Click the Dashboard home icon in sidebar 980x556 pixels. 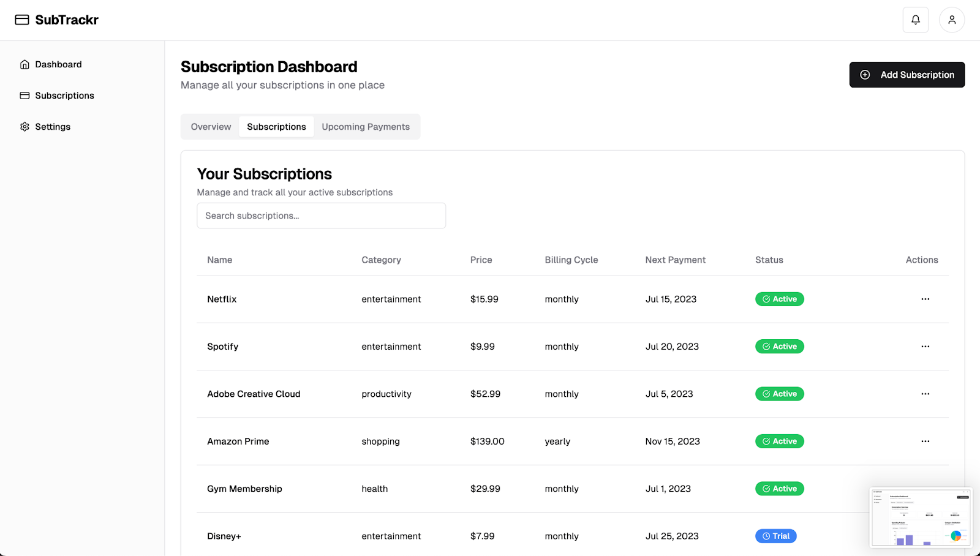tap(24, 64)
